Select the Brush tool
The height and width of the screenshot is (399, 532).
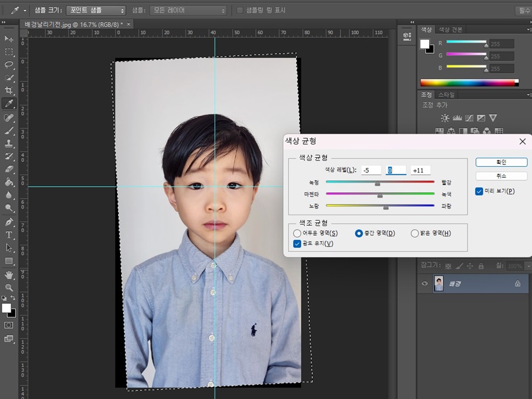point(9,131)
